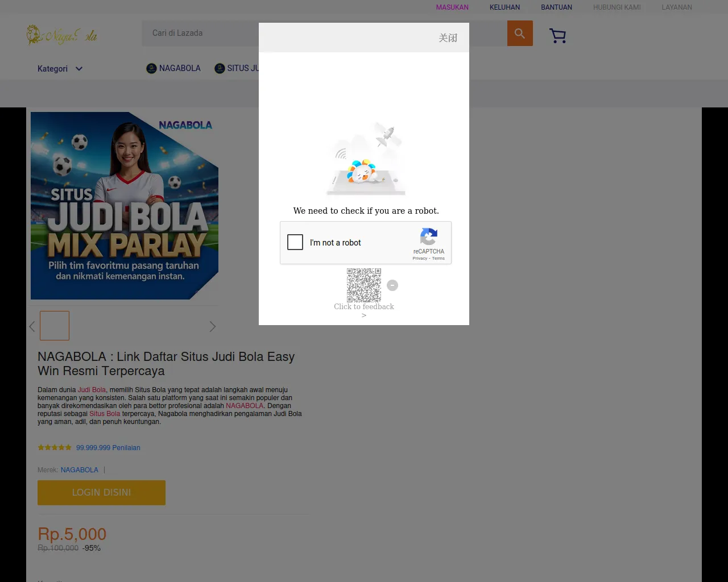Close the popup via 关闭 button
Image resolution: width=728 pixels, height=582 pixels.
tap(448, 38)
